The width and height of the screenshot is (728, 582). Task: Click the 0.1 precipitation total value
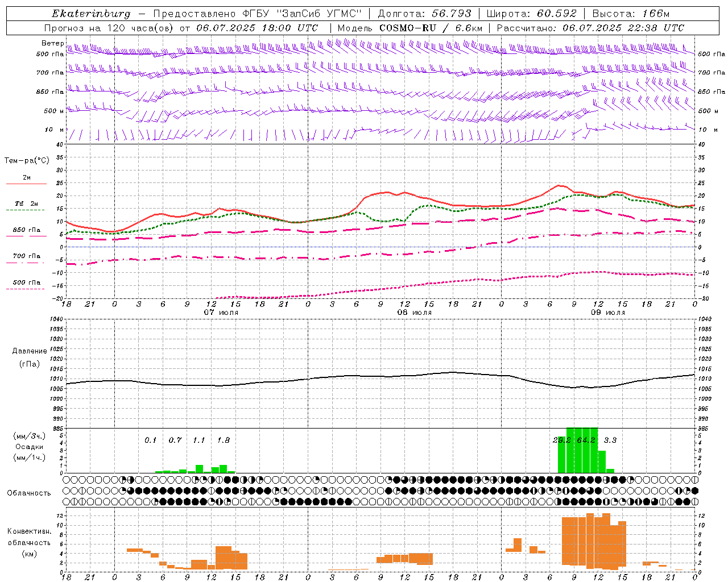point(150,440)
